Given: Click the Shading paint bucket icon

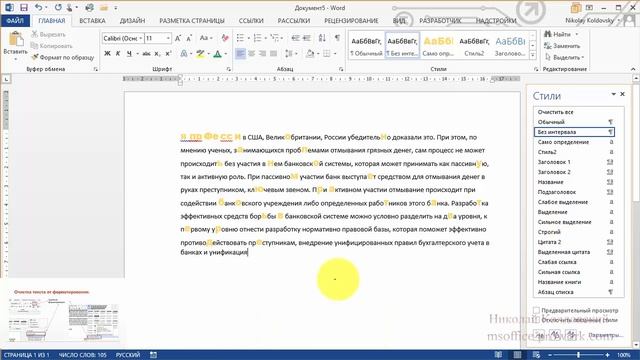Looking at the screenshot, I should (x=310, y=53).
